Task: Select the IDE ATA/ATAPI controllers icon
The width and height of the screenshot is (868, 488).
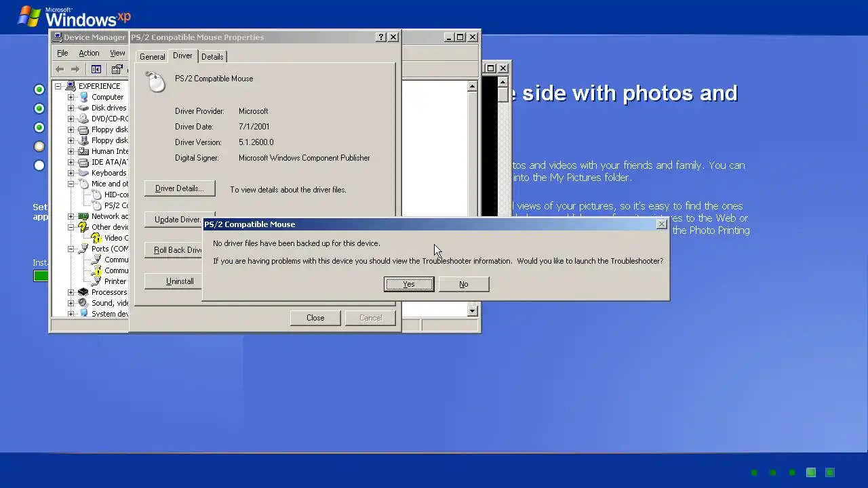Action: click(83, 162)
